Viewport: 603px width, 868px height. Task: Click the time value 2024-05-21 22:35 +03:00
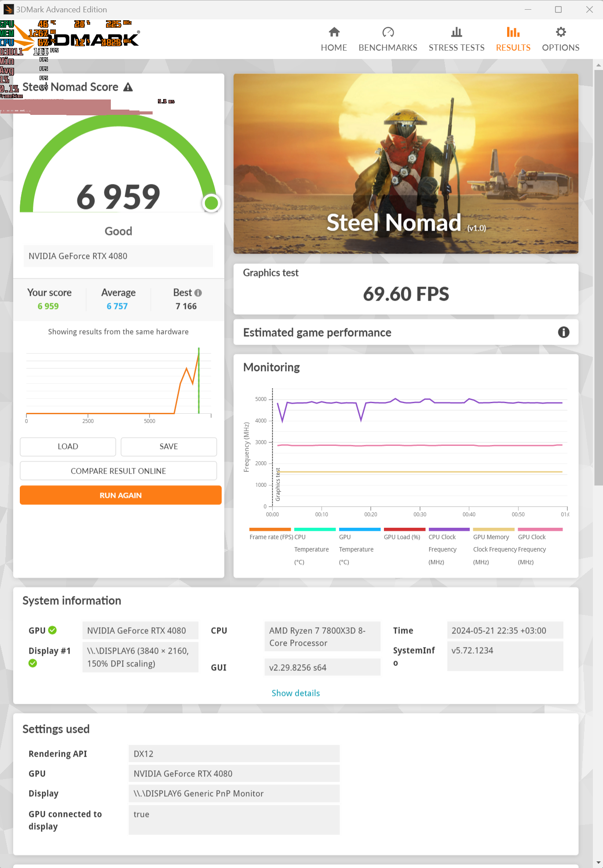(505, 630)
